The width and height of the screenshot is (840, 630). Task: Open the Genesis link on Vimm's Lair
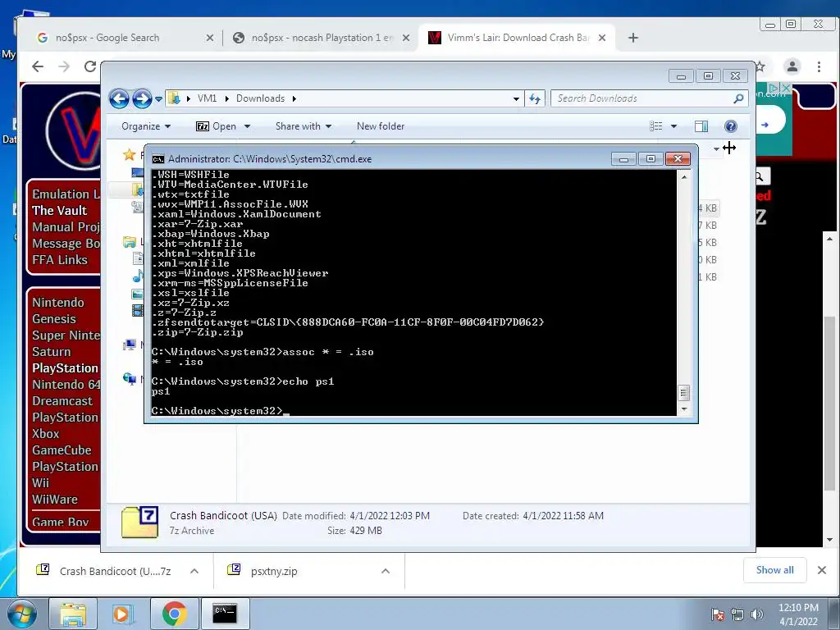point(54,319)
